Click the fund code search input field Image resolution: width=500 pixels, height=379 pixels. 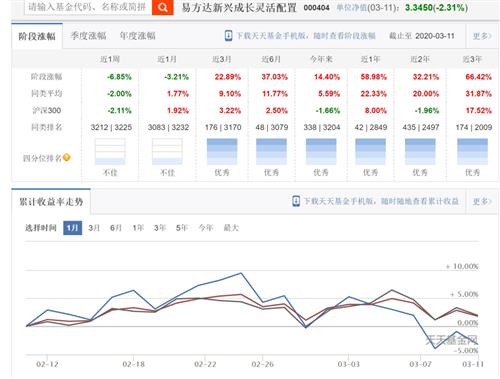(88, 7)
